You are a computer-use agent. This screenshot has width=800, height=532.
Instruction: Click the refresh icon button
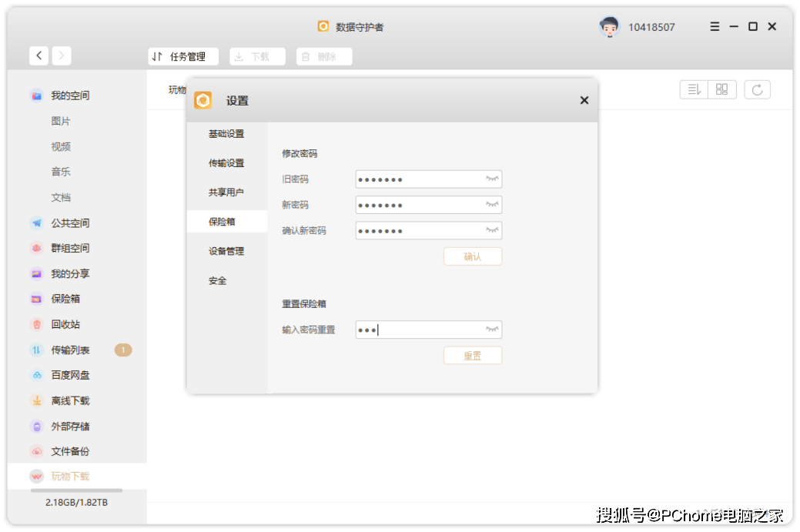tap(757, 90)
